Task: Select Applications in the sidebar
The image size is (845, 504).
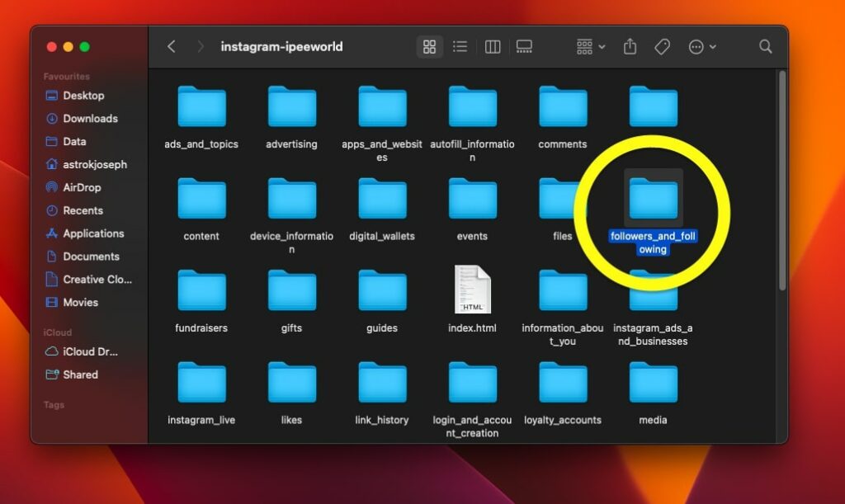Action: point(92,233)
